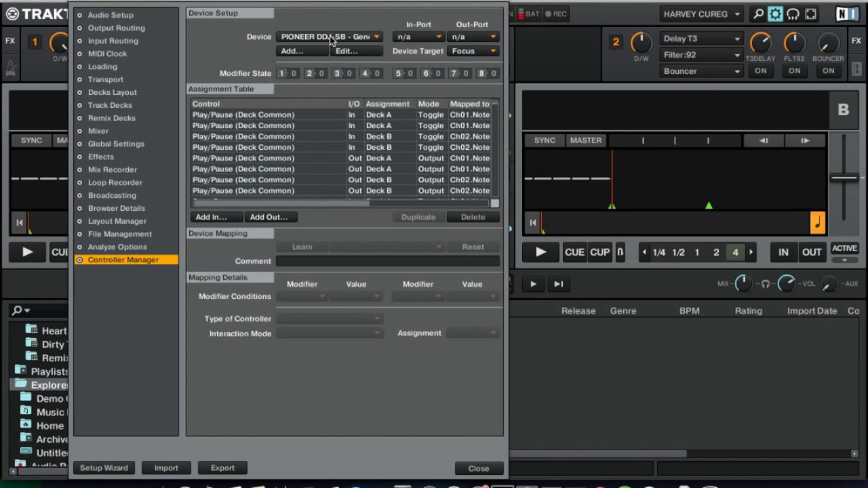Image resolution: width=868 pixels, height=488 pixels.
Task: Click Deck B flux mode icon
Action: point(620,252)
